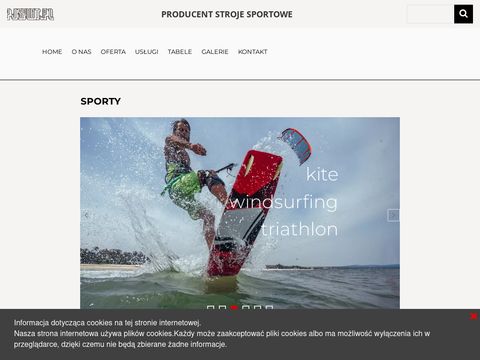Select the first slider indicator dot
Viewport: 480px width, 360px height.
tap(210, 307)
